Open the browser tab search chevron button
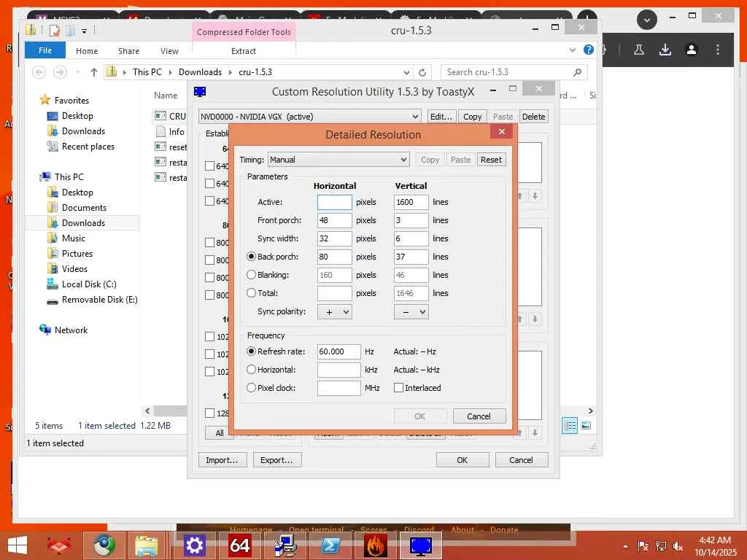This screenshot has height=560, width=747. (646, 20)
